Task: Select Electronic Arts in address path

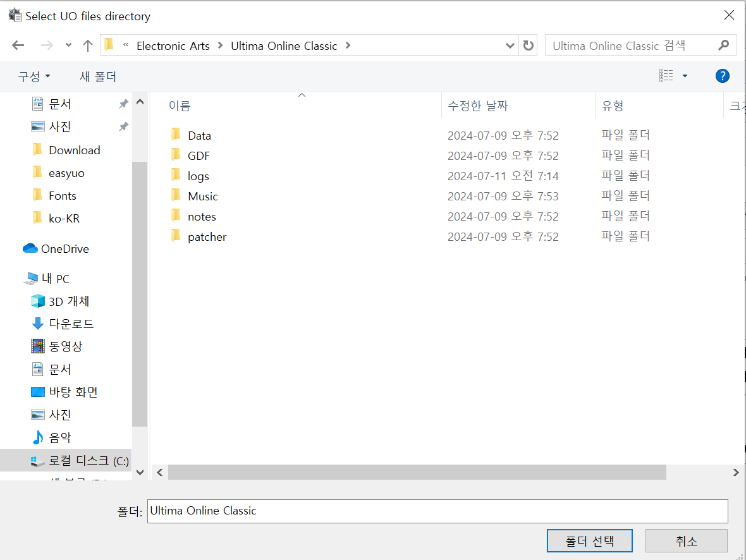Action: pyautogui.click(x=173, y=46)
